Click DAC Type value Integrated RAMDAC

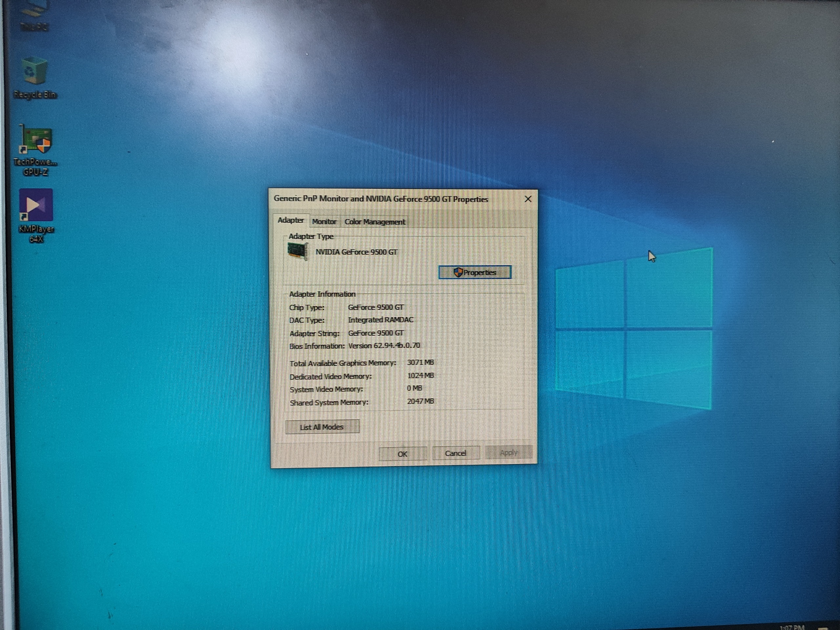click(x=381, y=320)
